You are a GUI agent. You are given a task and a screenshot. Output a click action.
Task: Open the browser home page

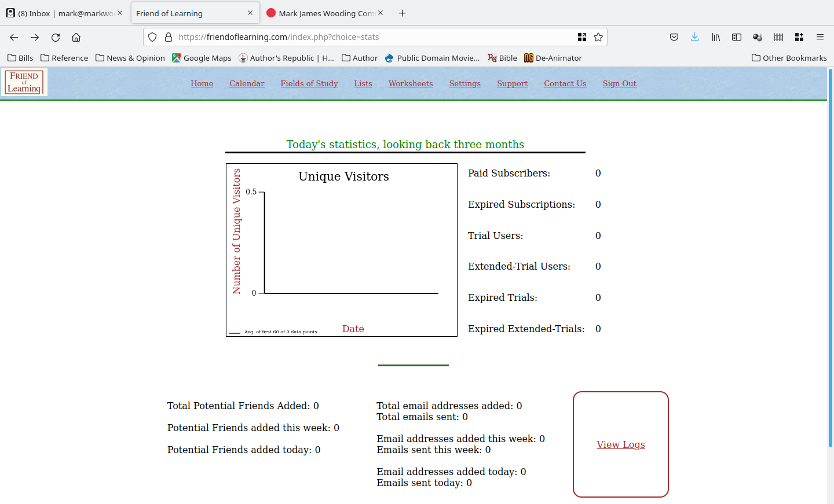pyautogui.click(x=76, y=37)
